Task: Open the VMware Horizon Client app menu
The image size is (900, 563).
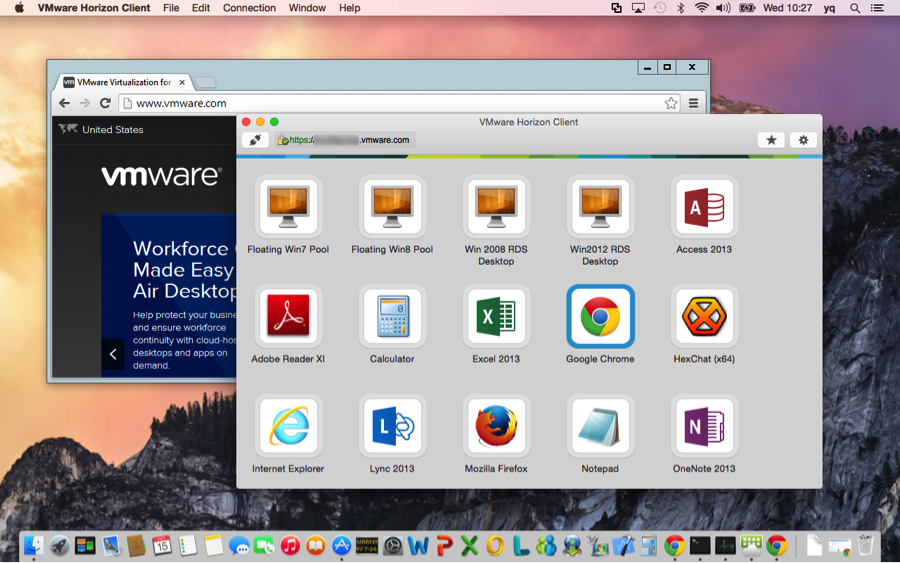Action: point(94,8)
